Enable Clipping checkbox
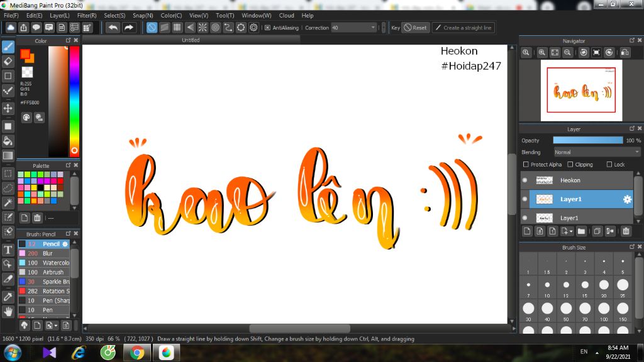This screenshot has height=362, width=644. (570, 165)
